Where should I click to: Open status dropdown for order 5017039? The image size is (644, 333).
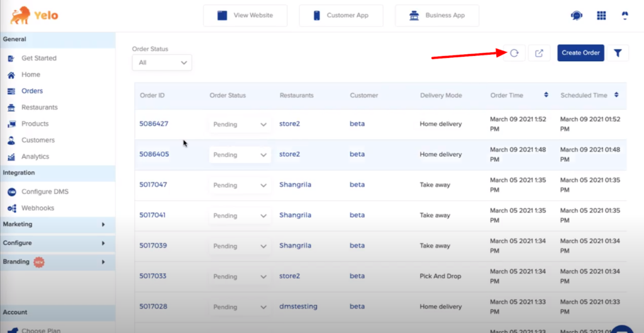point(240,246)
